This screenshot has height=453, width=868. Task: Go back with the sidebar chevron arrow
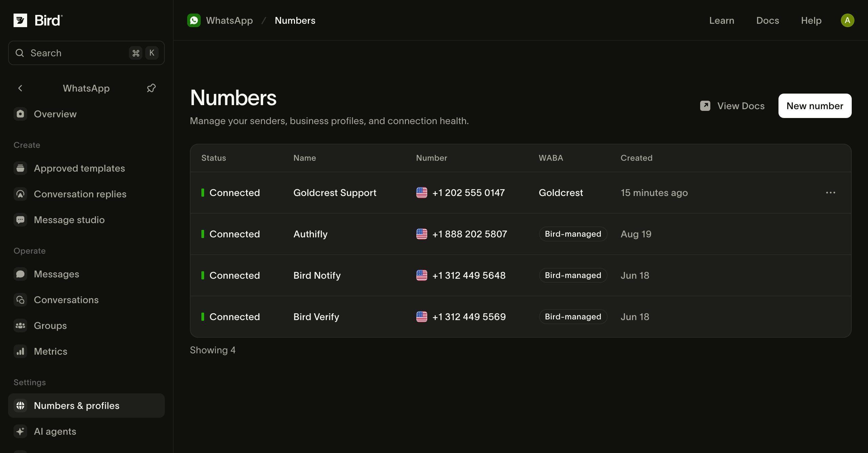click(x=20, y=88)
